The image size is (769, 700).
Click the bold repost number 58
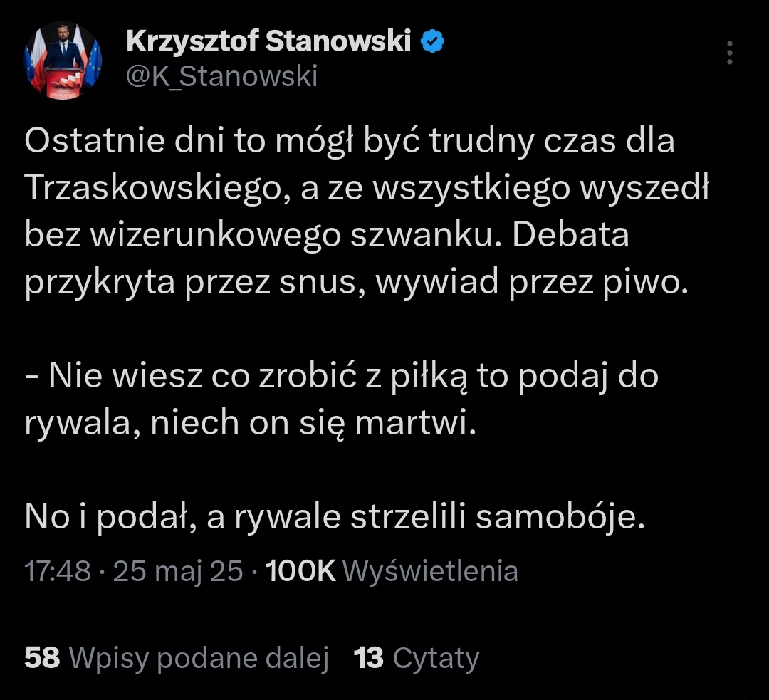pyautogui.click(x=42, y=658)
